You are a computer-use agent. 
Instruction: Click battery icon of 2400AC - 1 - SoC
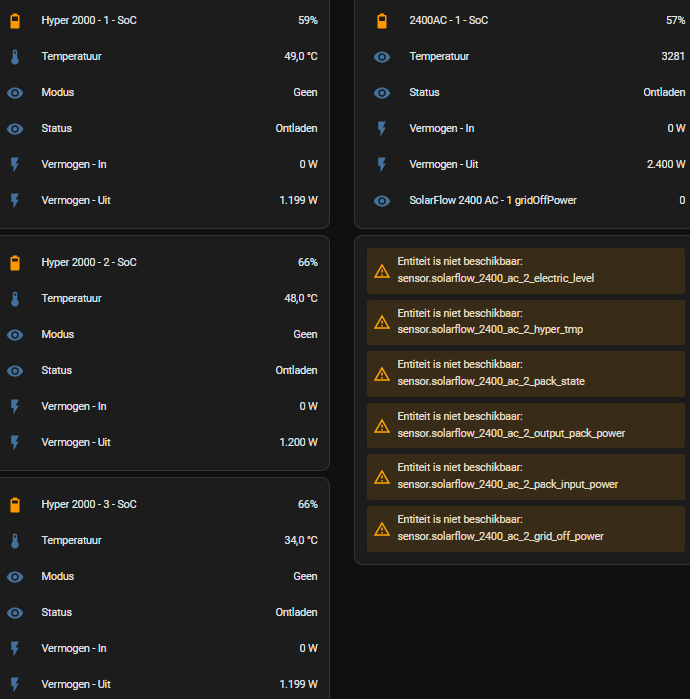click(x=382, y=21)
